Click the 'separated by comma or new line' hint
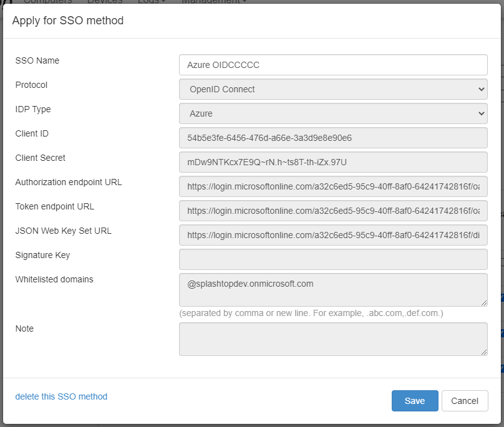This screenshot has width=504, height=427. [x=311, y=313]
